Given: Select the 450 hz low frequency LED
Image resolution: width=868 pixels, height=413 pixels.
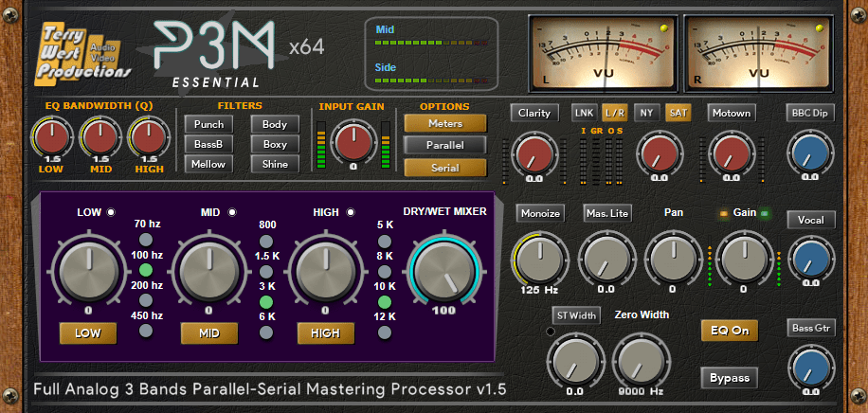Looking at the screenshot, I should click(x=146, y=332).
